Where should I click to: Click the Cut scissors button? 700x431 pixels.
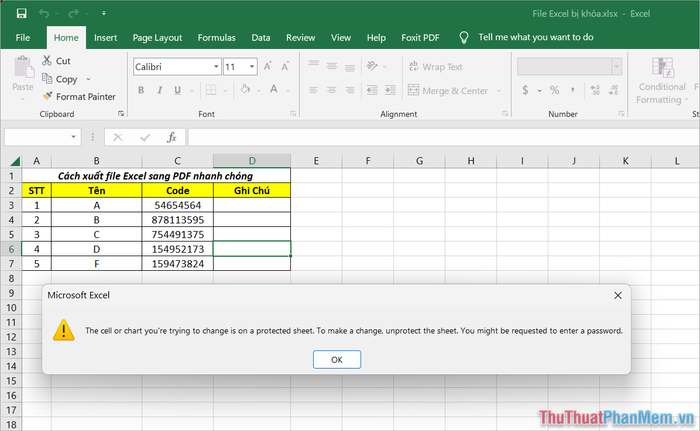click(x=56, y=61)
